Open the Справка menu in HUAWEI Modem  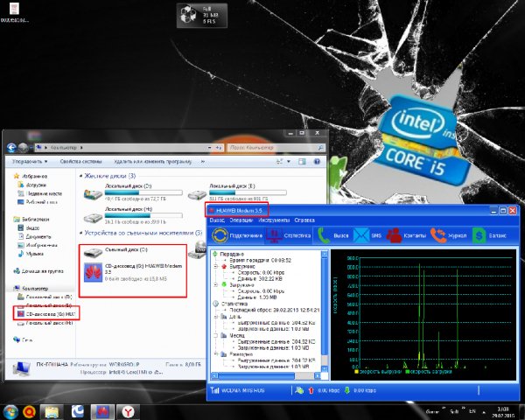[x=304, y=220]
